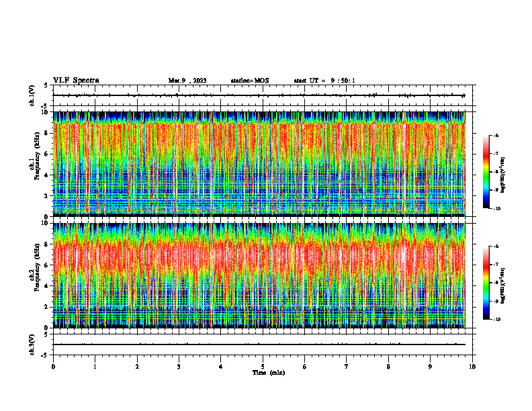532x411 pixels.
Task: Click the "ch.1(V)" axis label
Action: (32, 95)
